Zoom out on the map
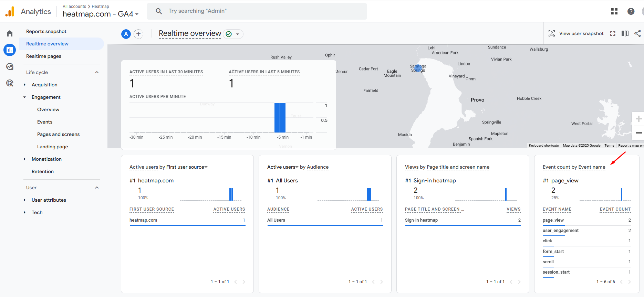644x297 pixels. pyautogui.click(x=638, y=133)
